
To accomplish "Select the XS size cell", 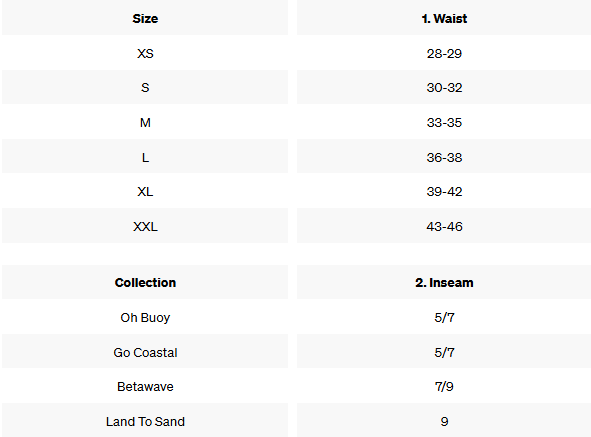I will (145, 53).
